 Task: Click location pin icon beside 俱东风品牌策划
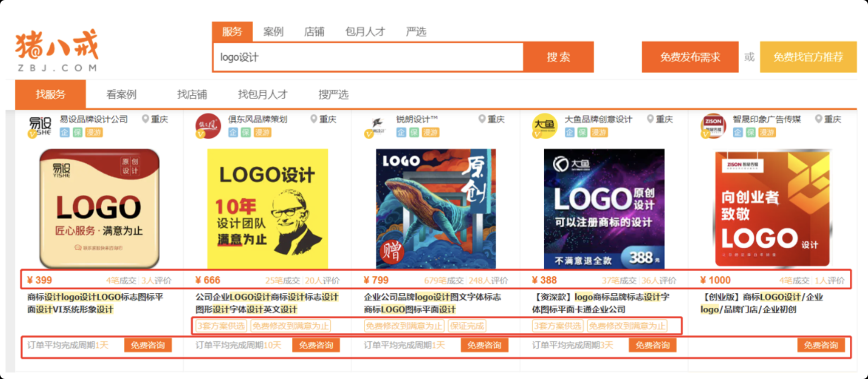click(314, 119)
